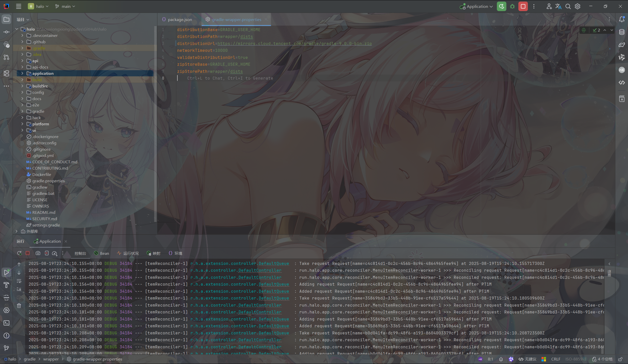Open the Terminal tool window
This screenshot has width=628, height=364.
7,323
